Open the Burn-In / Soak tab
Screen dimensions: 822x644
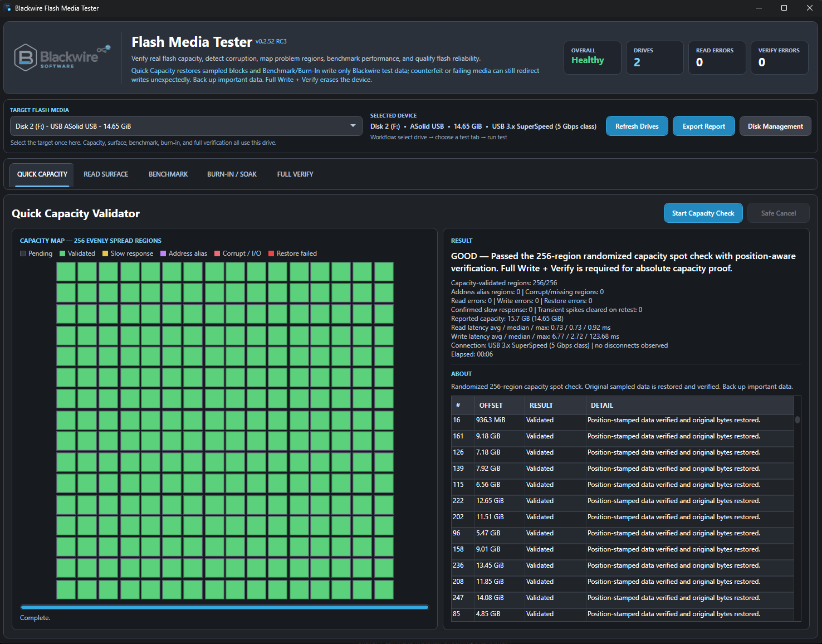[232, 174]
